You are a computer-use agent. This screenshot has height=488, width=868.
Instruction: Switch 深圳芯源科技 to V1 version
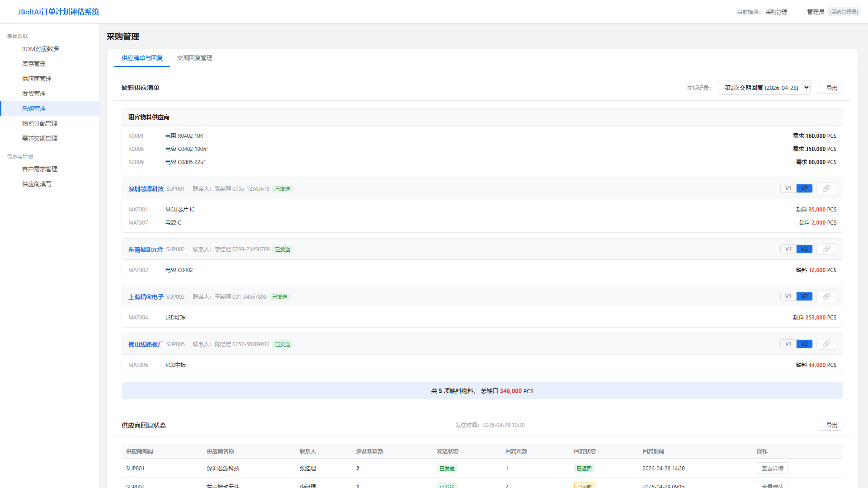click(x=788, y=188)
